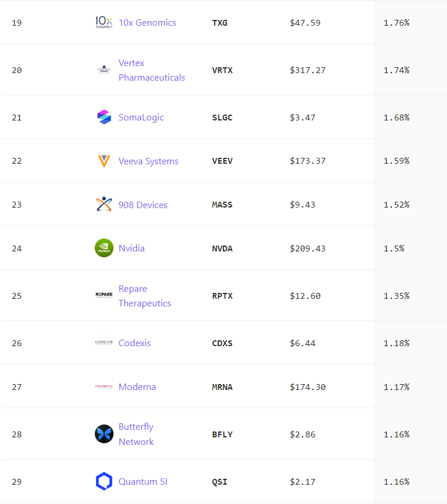Click the $3.47 price cell
Image resolution: width=447 pixels, height=504 pixels.
coord(302,118)
